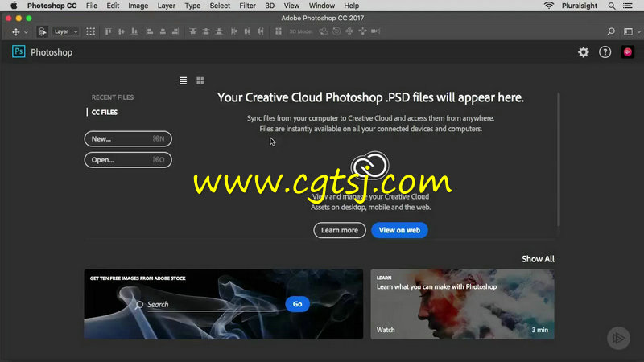Image resolution: width=644 pixels, height=362 pixels.
Task: Click Distribute Bottom Edges icon
Action: [x=219, y=31]
